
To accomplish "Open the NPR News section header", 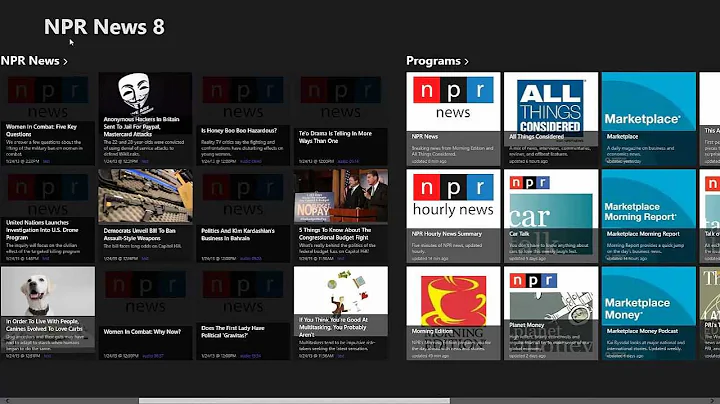I will (x=34, y=61).
